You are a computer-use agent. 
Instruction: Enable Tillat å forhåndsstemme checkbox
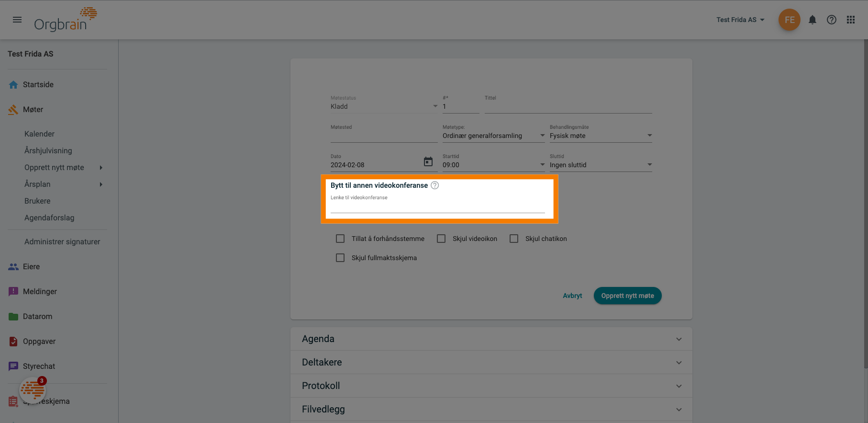pyautogui.click(x=340, y=239)
